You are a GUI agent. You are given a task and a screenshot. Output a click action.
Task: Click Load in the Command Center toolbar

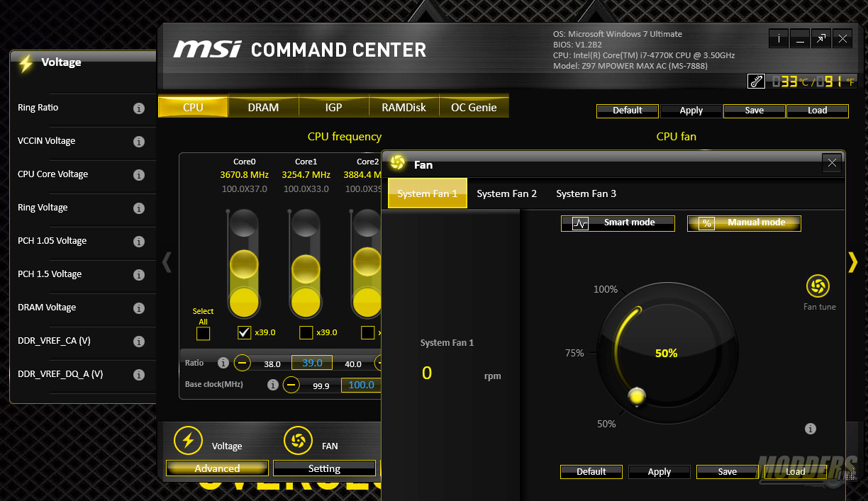tap(818, 111)
